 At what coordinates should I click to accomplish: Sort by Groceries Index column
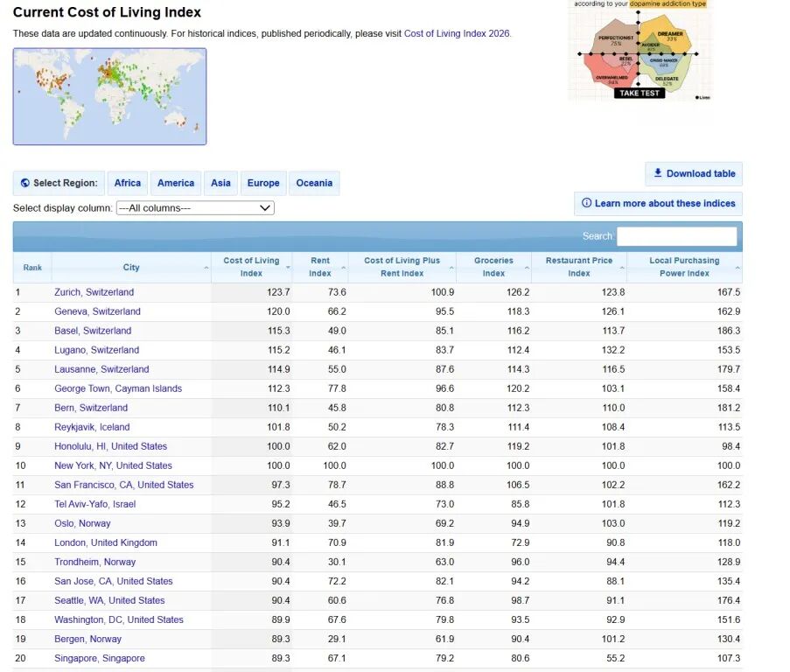tap(493, 267)
